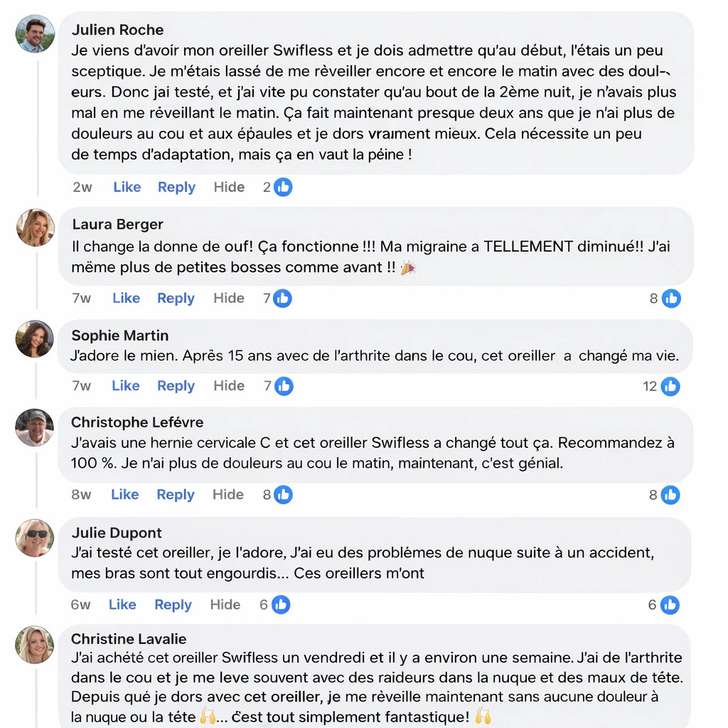The height and width of the screenshot is (728, 728).
Task: Click the left like-count icon under Laura Berger's comment
Action: pos(283,298)
